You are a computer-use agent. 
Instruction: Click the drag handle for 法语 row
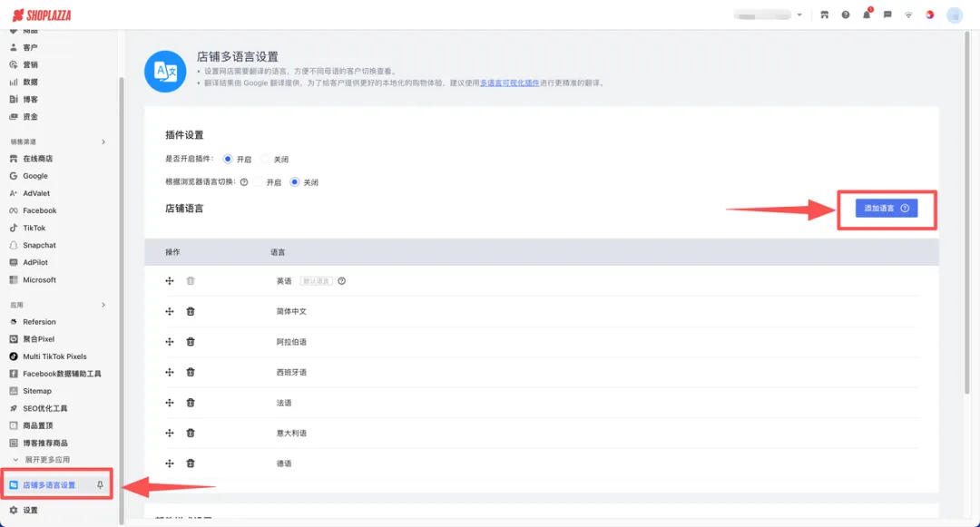click(x=170, y=403)
